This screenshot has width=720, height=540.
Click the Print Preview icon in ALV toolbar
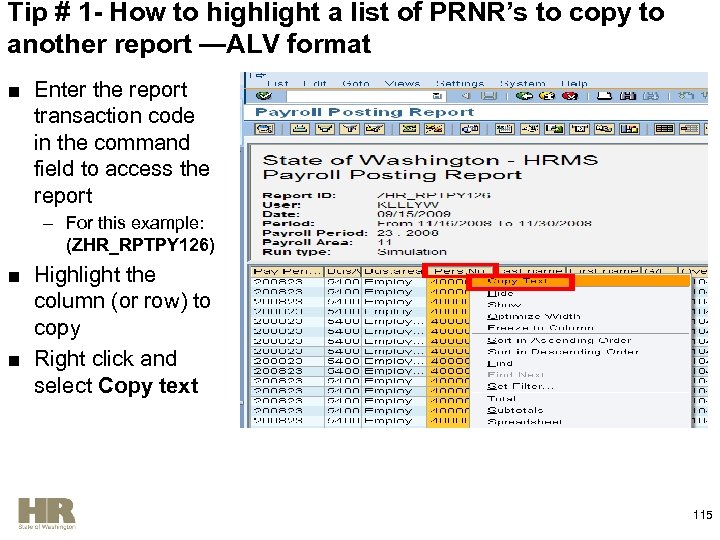(469, 129)
